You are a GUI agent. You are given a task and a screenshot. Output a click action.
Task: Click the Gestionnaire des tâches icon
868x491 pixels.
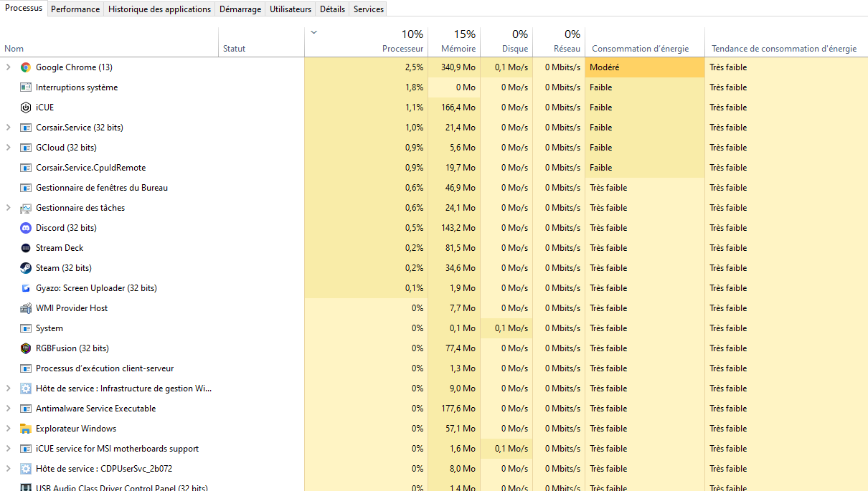click(26, 208)
